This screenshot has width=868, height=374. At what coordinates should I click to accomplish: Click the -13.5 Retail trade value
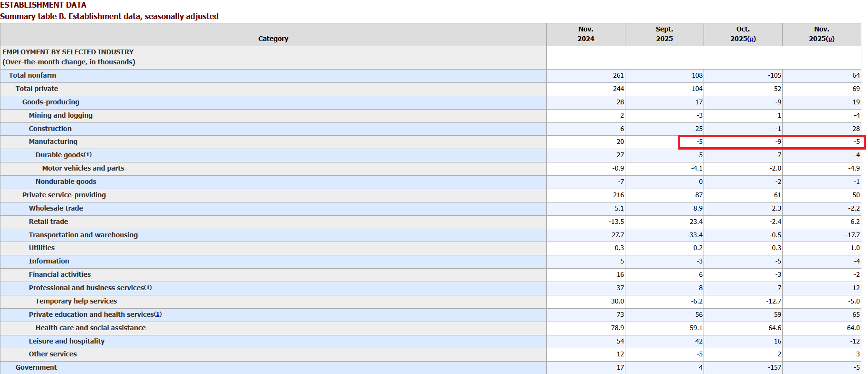[616, 222]
